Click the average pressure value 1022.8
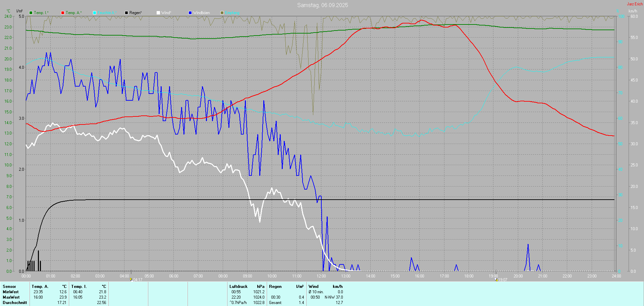 click(x=259, y=303)
